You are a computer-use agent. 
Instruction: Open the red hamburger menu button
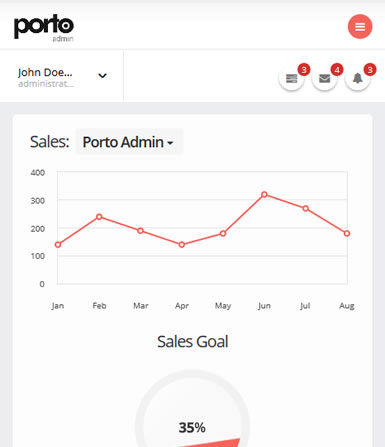pyautogui.click(x=360, y=27)
